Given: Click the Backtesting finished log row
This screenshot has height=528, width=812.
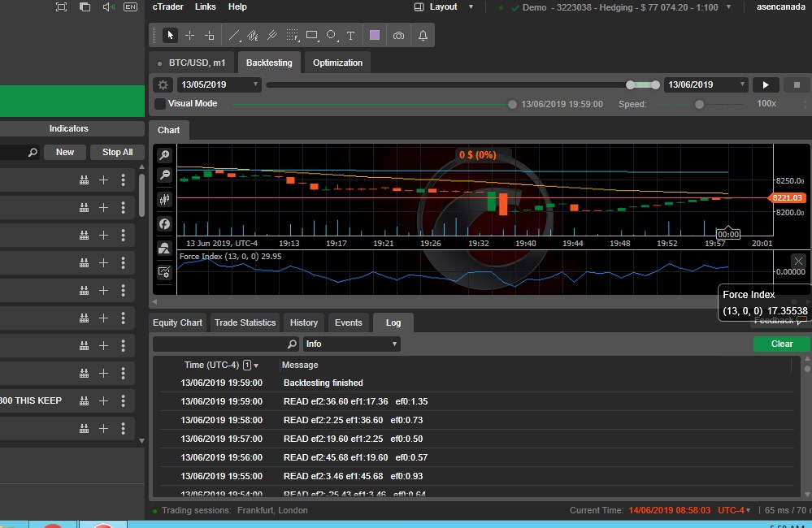Looking at the screenshot, I should [476, 383].
